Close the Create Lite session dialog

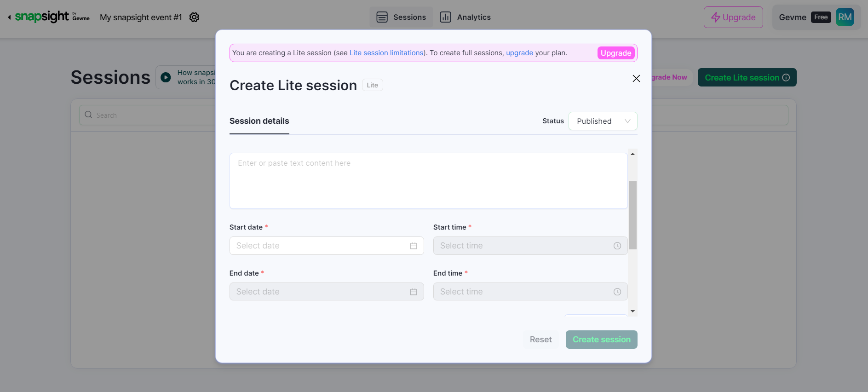(636, 79)
